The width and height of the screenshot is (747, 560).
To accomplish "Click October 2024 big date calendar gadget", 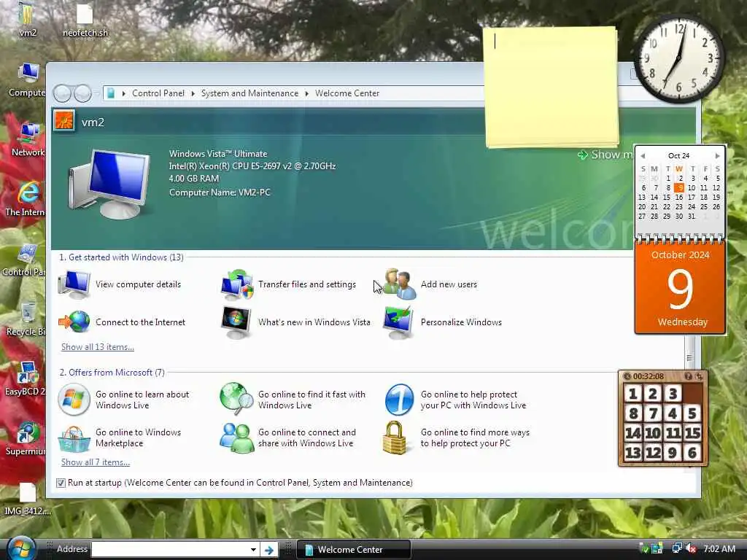I will 681,287.
